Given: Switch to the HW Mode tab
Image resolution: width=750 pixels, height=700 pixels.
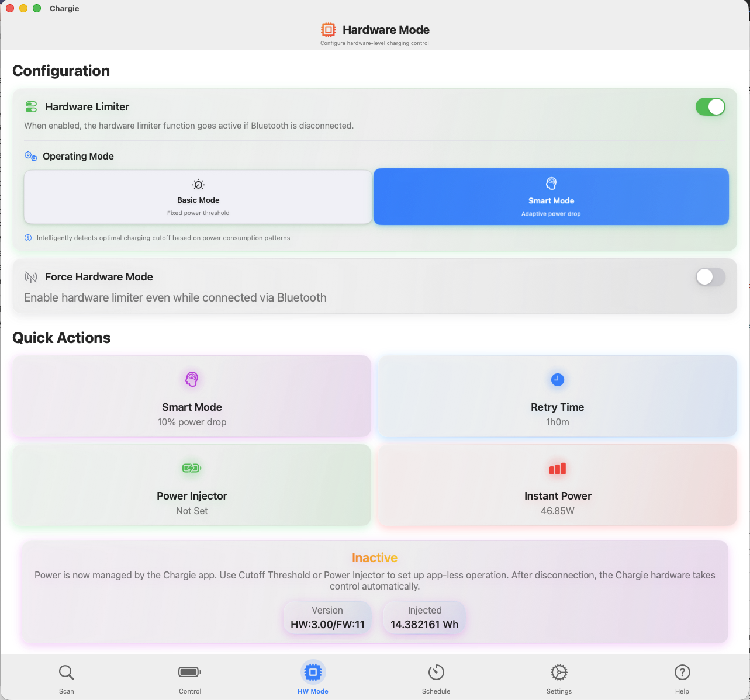Looking at the screenshot, I should click(313, 678).
